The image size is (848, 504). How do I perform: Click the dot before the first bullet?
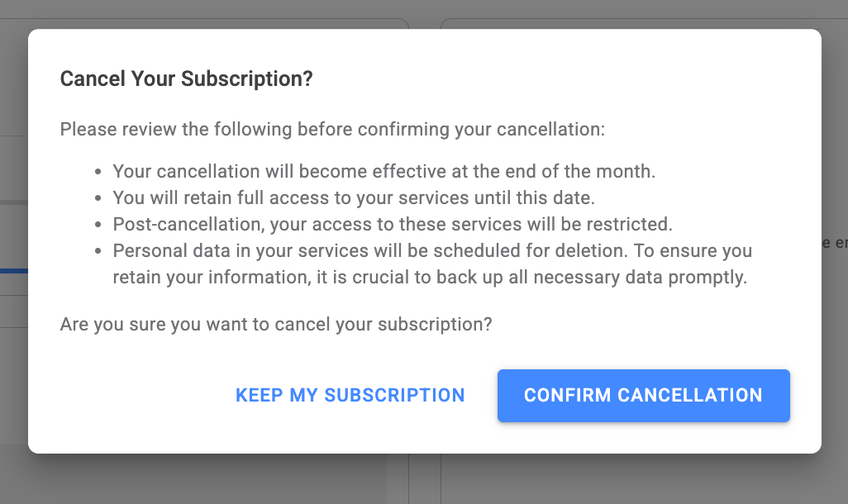pos(98,173)
